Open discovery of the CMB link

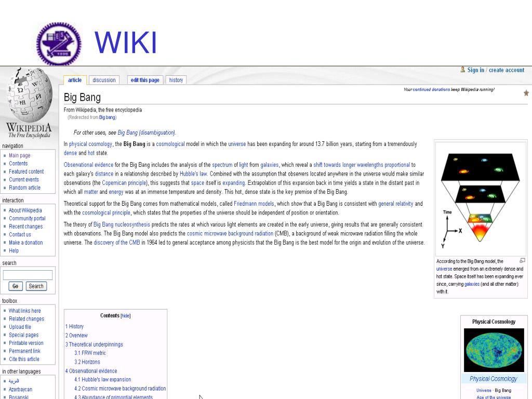[117, 243]
